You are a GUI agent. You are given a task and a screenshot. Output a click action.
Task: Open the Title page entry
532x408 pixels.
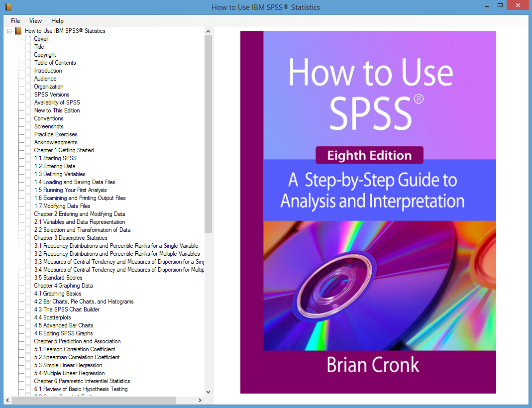click(x=39, y=47)
